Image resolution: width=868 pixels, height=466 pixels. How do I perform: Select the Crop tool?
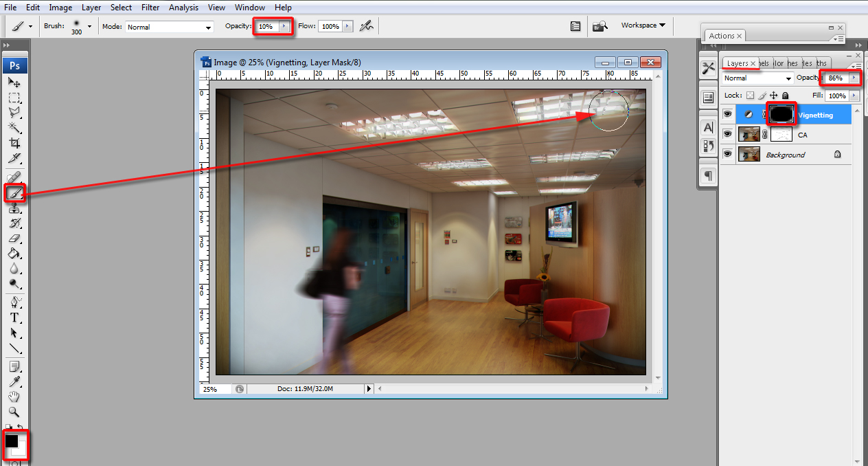coord(14,143)
